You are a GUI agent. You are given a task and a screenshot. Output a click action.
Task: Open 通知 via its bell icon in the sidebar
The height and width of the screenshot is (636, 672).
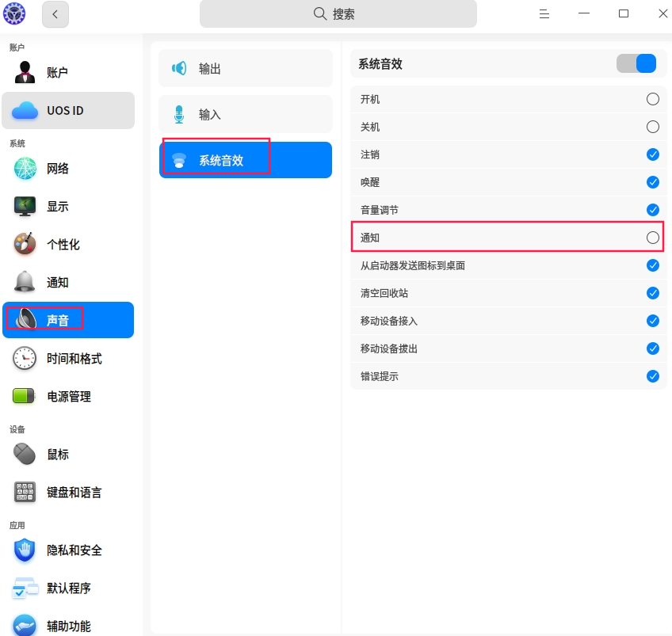pyautogui.click(x=25, y=282)
